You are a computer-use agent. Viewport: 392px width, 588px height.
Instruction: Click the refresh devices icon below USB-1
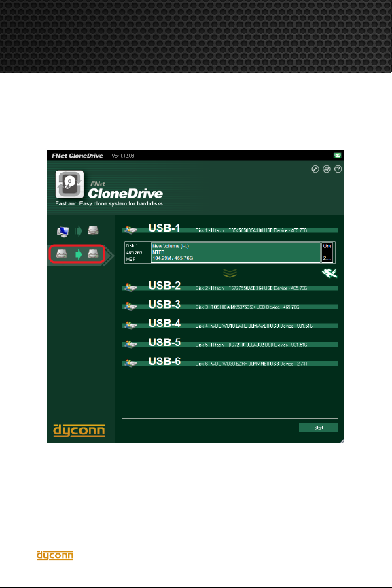[x=329, y=273]
